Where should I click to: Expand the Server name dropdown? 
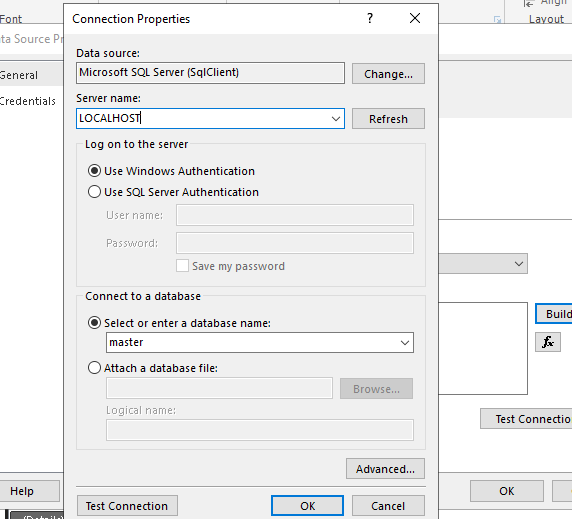point(336,119)
